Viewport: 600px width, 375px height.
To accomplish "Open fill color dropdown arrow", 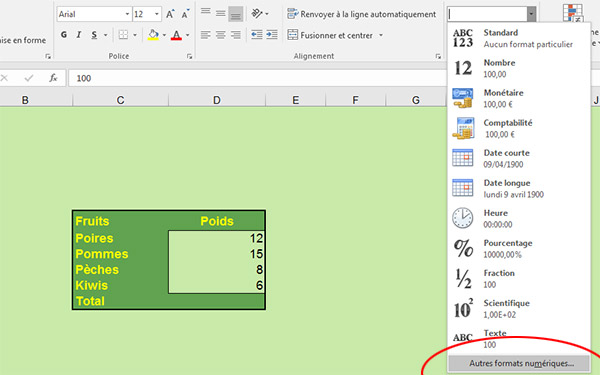I will click(x=164, y=35).
